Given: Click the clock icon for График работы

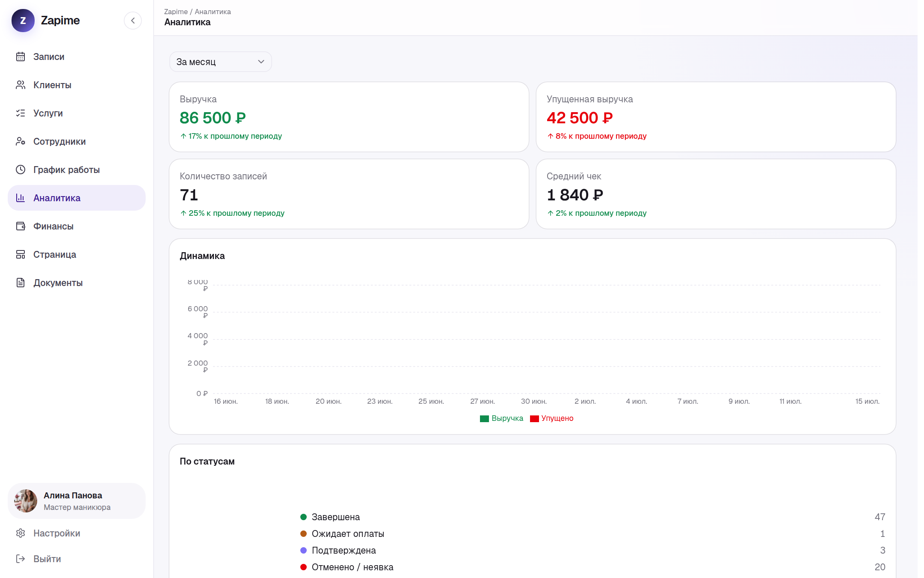Looking at the screenshot, I should coord(21,170).
